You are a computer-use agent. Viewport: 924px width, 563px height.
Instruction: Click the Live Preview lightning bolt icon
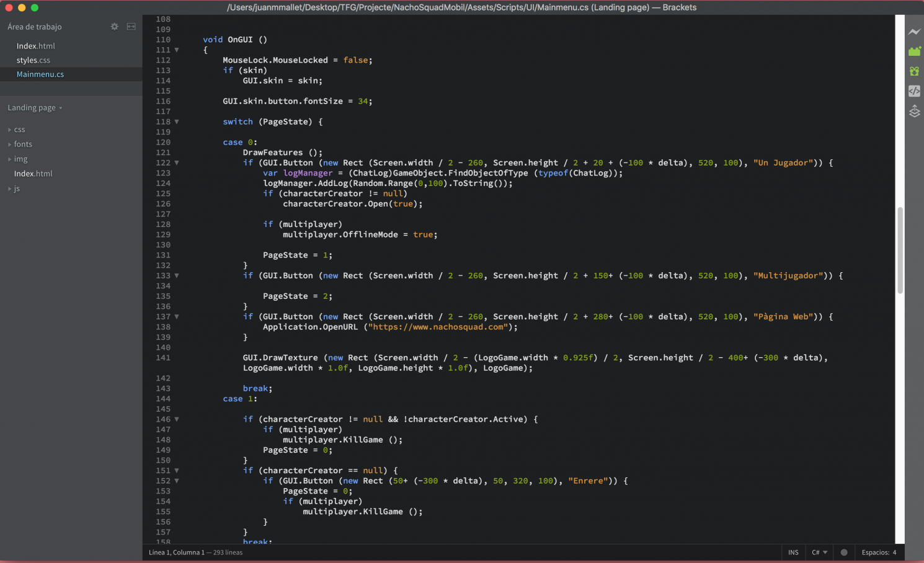[x=914, y=32]
